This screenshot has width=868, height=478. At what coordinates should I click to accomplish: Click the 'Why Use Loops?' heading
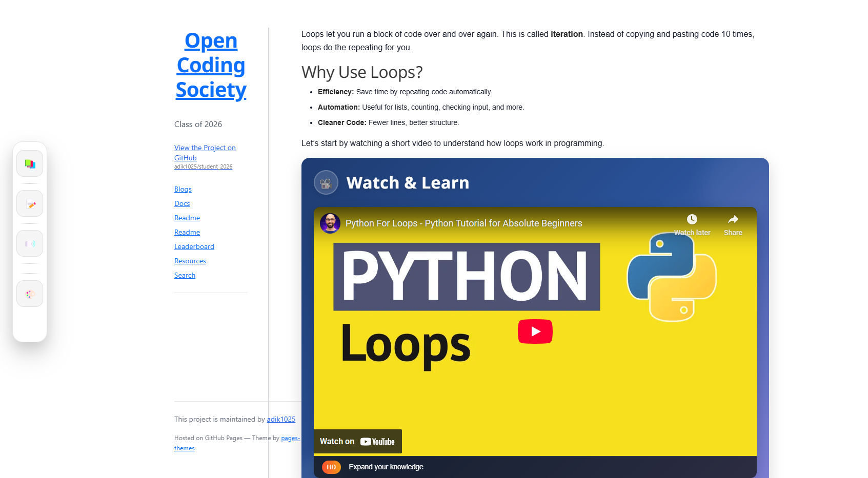(x=362, y=72)
